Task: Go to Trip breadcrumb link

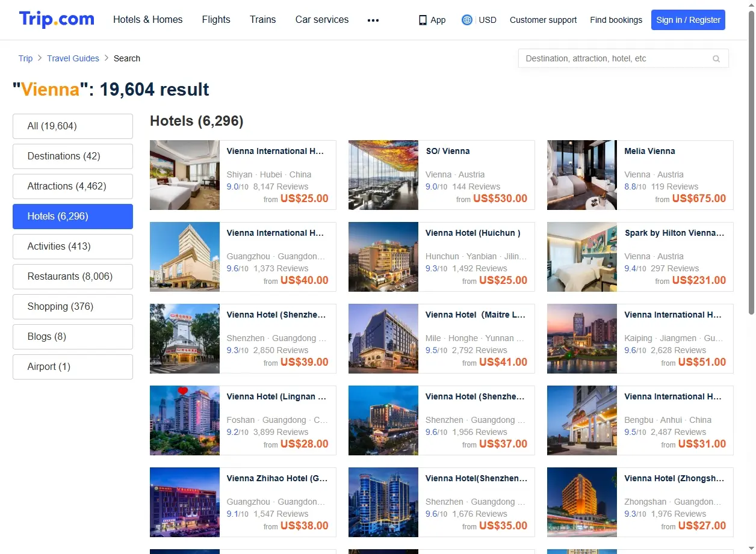Action: [25, 58]
